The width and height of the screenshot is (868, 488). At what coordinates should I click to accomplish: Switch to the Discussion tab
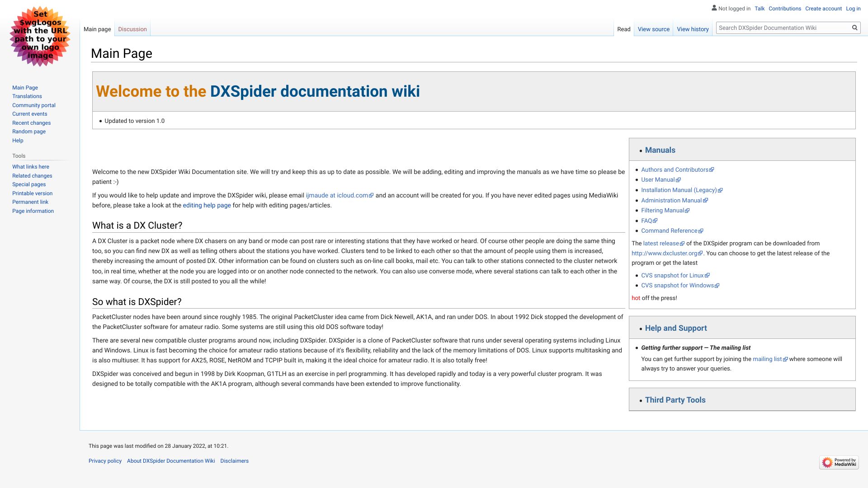(132, 29)
